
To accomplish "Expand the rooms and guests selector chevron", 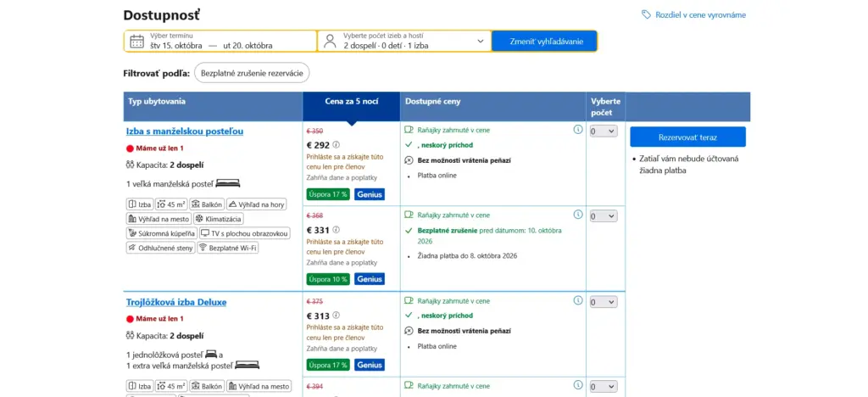I will (480, 41).
